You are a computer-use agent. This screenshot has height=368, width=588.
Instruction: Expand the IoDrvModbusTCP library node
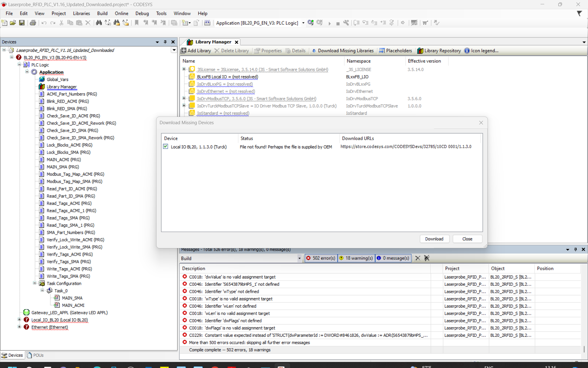coord(184,98)
